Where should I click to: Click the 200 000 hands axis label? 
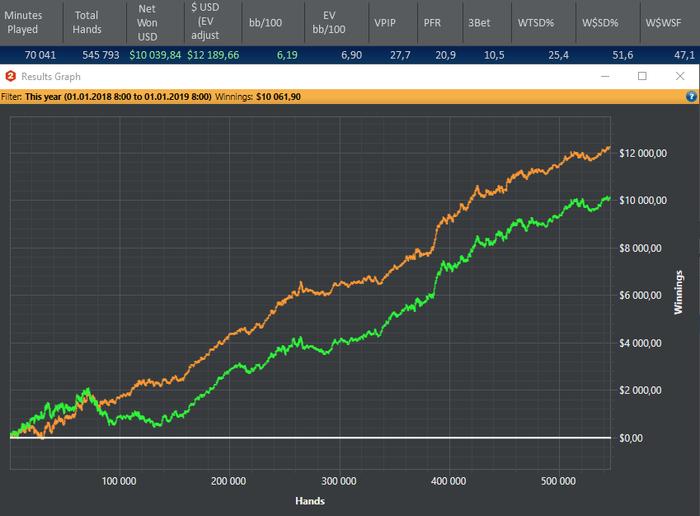[x=229, y=481]
